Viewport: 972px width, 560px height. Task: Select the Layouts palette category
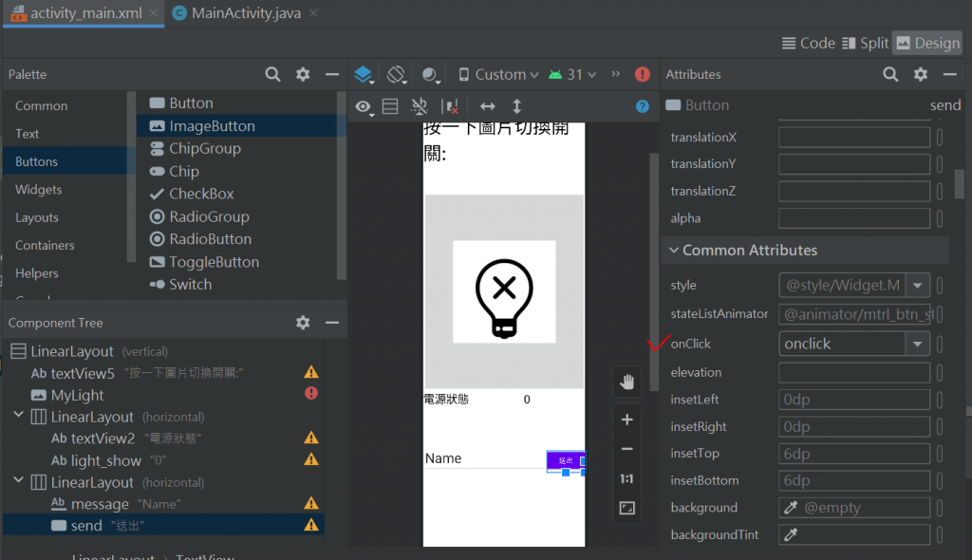(x=37, y=217)
